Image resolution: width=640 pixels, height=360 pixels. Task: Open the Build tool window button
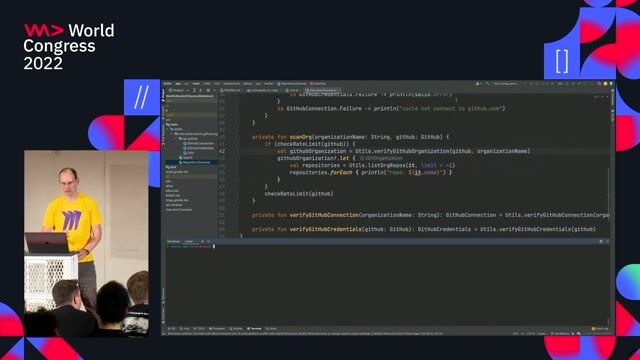pos(271,329)
